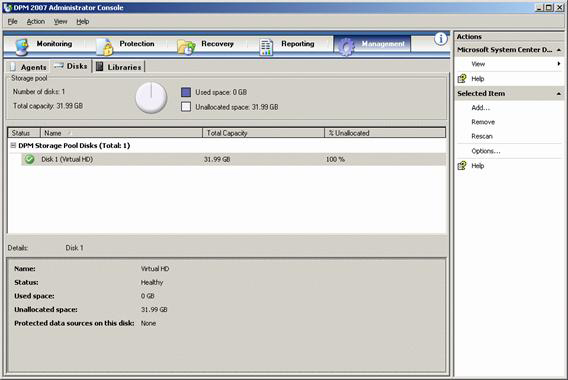568x380 pixels.
Task: Collapse the Selected Item section
Action: 559,93
